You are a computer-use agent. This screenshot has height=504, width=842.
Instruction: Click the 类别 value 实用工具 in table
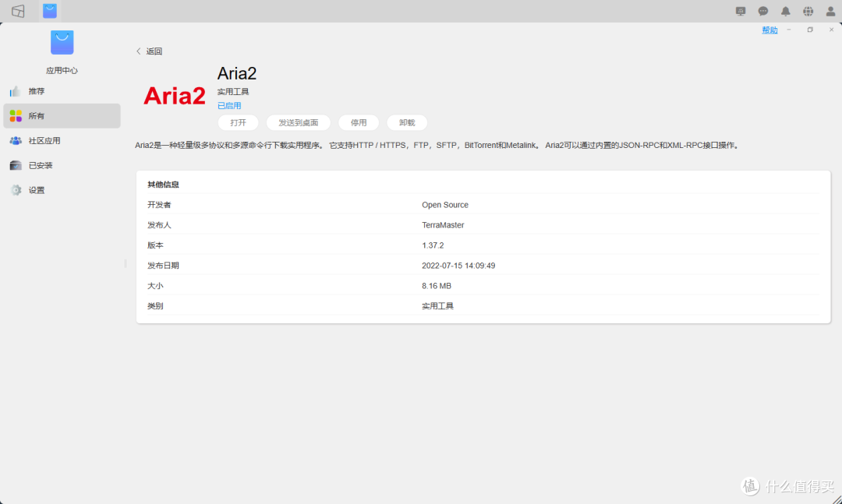pos(437,306)
